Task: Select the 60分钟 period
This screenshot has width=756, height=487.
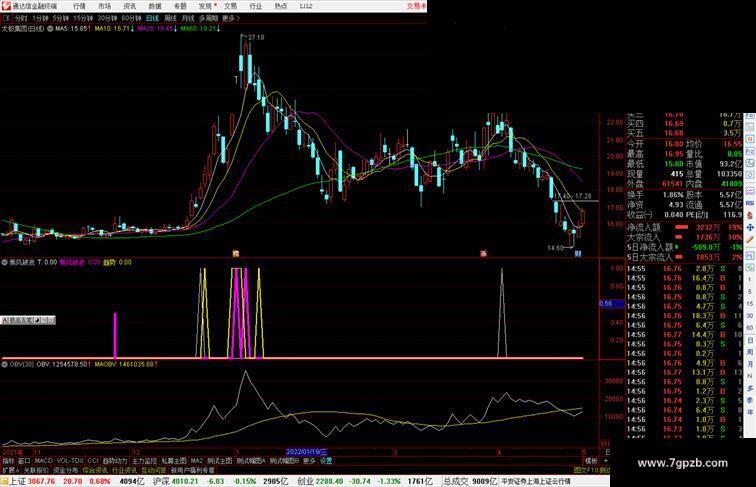Action: coord(131,18)
